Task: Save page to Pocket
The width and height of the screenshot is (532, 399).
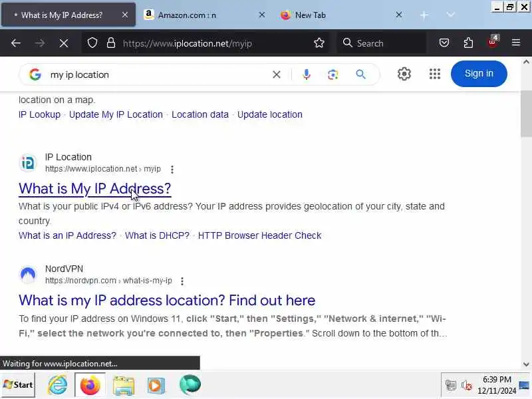Action: [444, 43]
